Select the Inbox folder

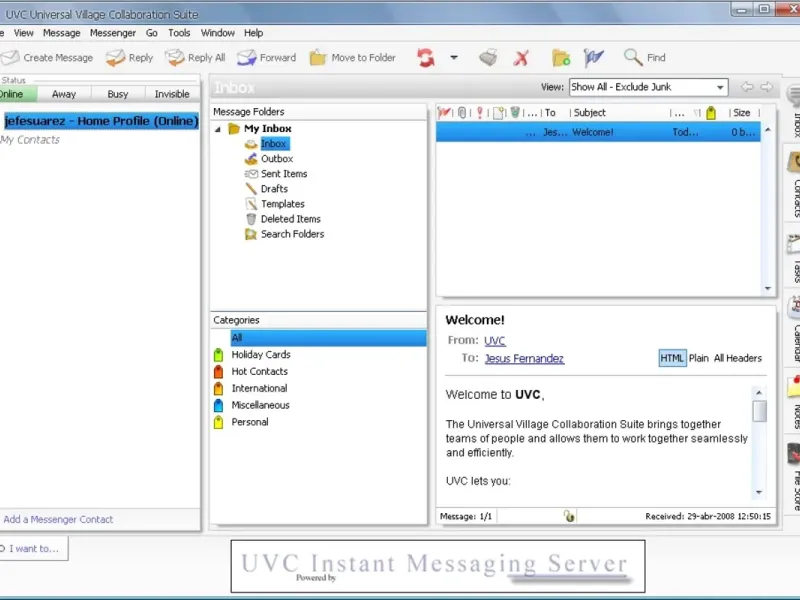[274, 144]
